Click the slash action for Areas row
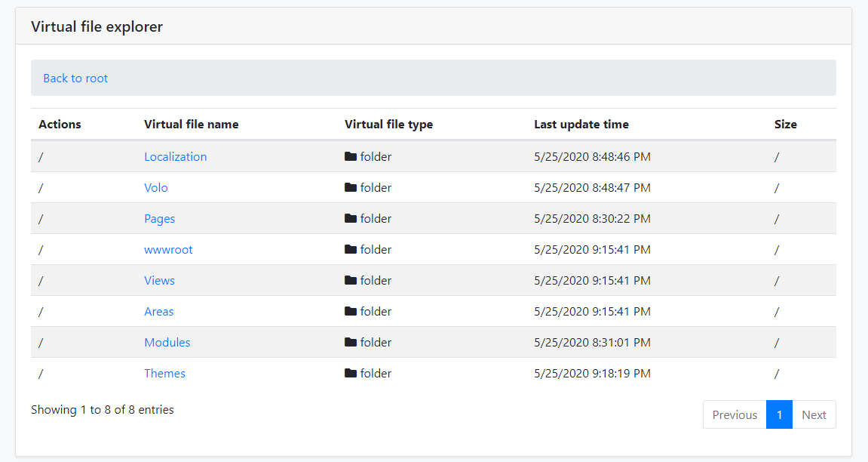The image size is (868, 462). [41, 311]
